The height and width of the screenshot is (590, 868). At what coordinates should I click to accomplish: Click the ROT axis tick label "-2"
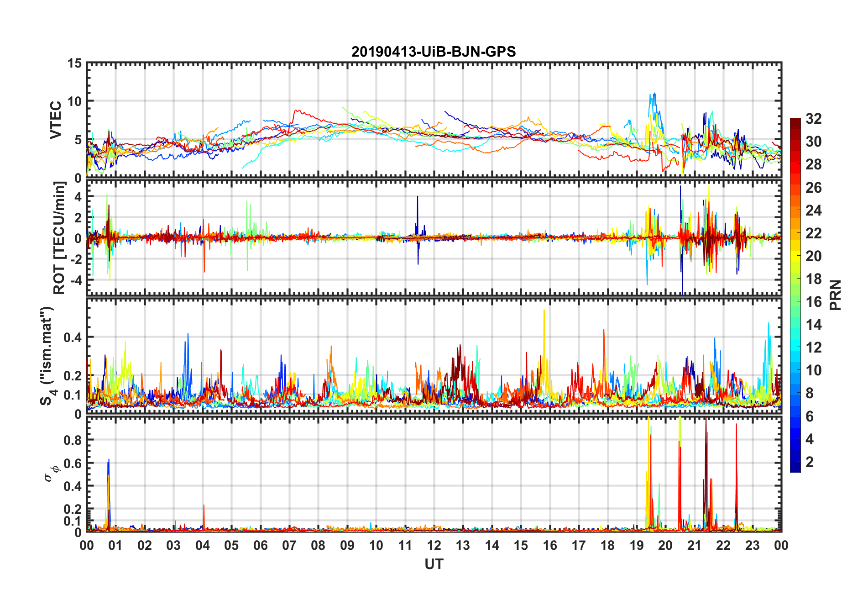pyautogui.click(x=76, y=259)
